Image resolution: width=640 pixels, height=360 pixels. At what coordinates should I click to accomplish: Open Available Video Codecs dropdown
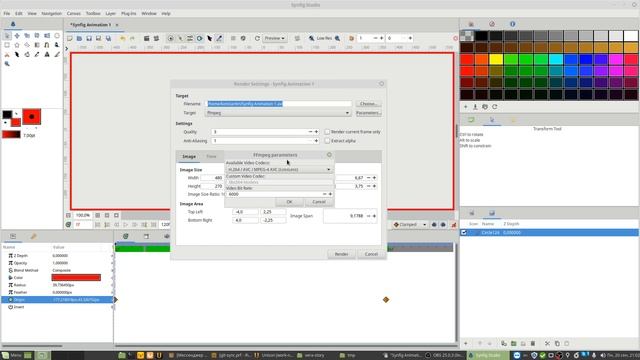(279, 169)
